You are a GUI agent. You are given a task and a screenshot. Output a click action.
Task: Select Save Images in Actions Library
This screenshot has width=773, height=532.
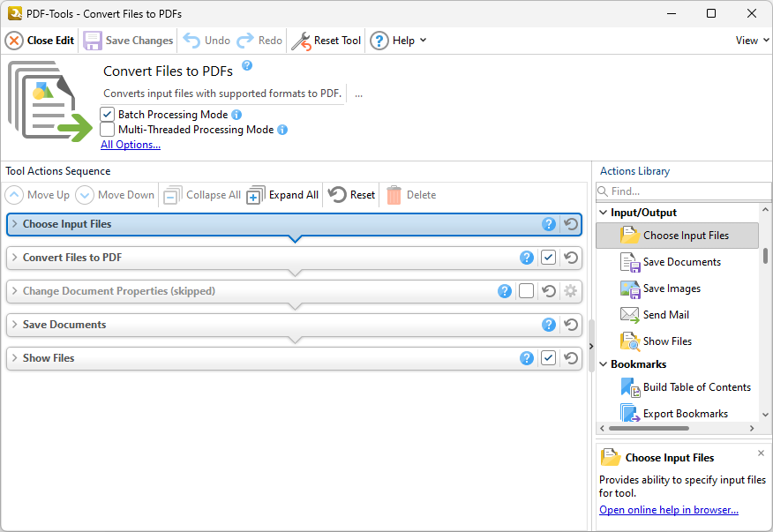(x=678, y=288)
